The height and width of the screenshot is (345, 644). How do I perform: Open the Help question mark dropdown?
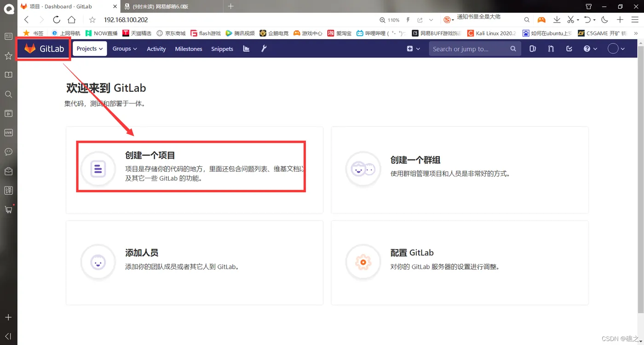(590, 49)
